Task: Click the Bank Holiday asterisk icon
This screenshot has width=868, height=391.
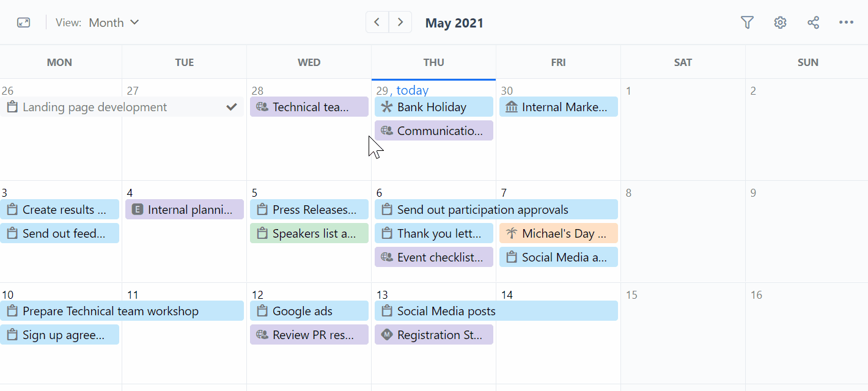Action: pyautogui.click(x=386, y=107)
